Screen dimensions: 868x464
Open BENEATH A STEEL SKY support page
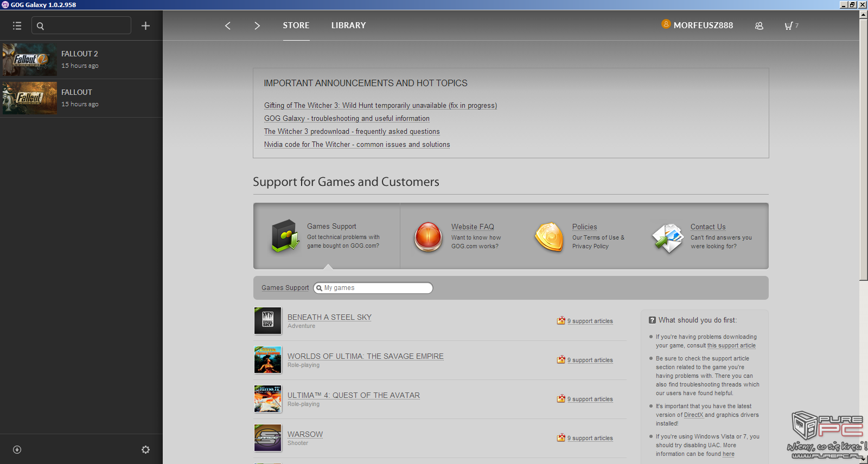[x=329, y=317]
